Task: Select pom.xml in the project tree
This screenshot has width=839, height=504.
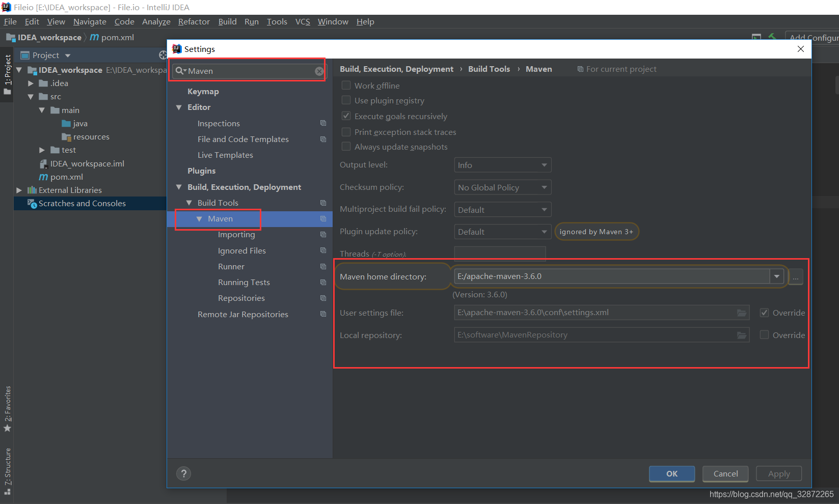Action: click(66, 177)
